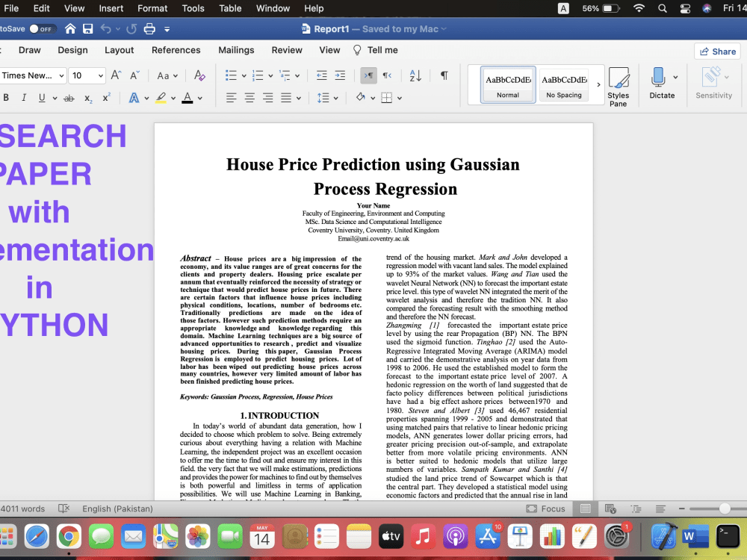The width and height of the screenshot is (747, 560).
Task: Switch to the Review tab
Action: (287, 50)
